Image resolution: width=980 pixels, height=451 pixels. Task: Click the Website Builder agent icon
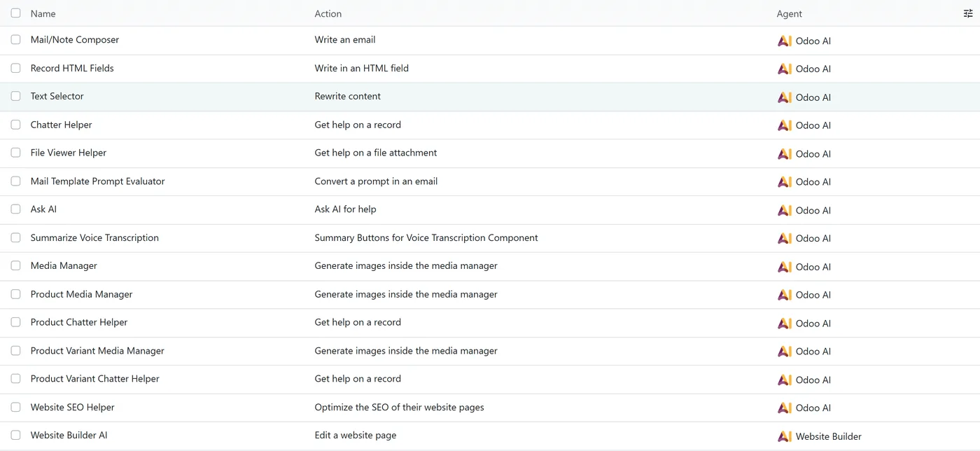pyautogui.click(x=785, y=436)
